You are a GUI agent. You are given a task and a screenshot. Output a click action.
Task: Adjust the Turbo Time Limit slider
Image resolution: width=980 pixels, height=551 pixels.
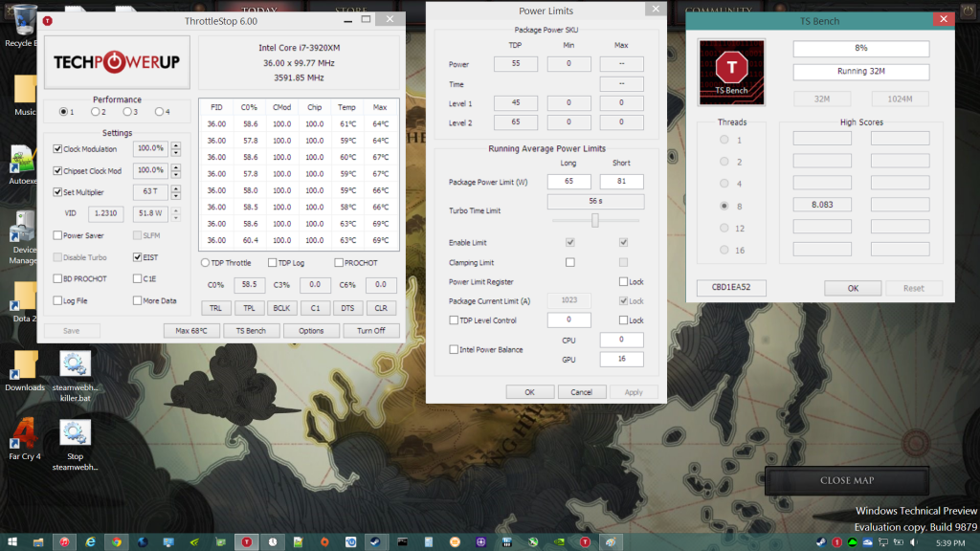[x=595, y=220]
